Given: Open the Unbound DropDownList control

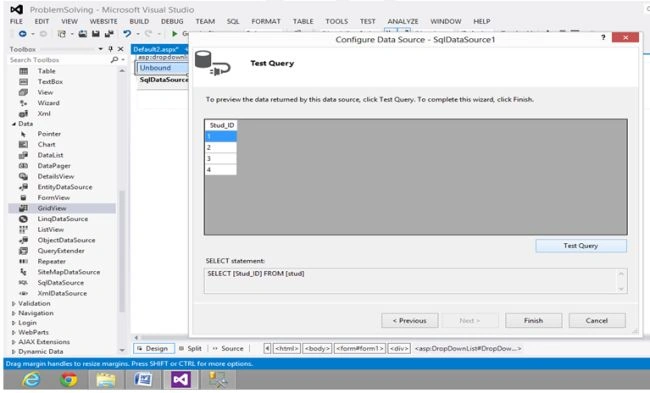Looking at the screenshot, I should (x=162, y=68).
